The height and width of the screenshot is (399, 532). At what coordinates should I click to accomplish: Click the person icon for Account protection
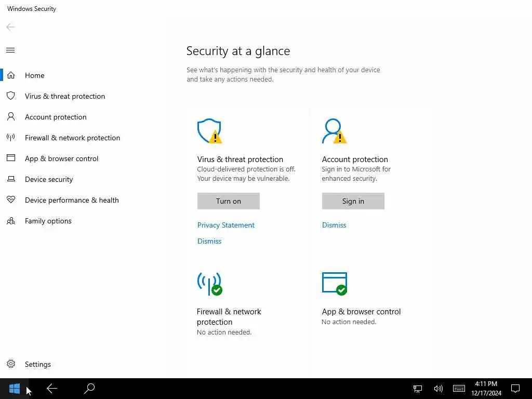click(x=11, y=117)
